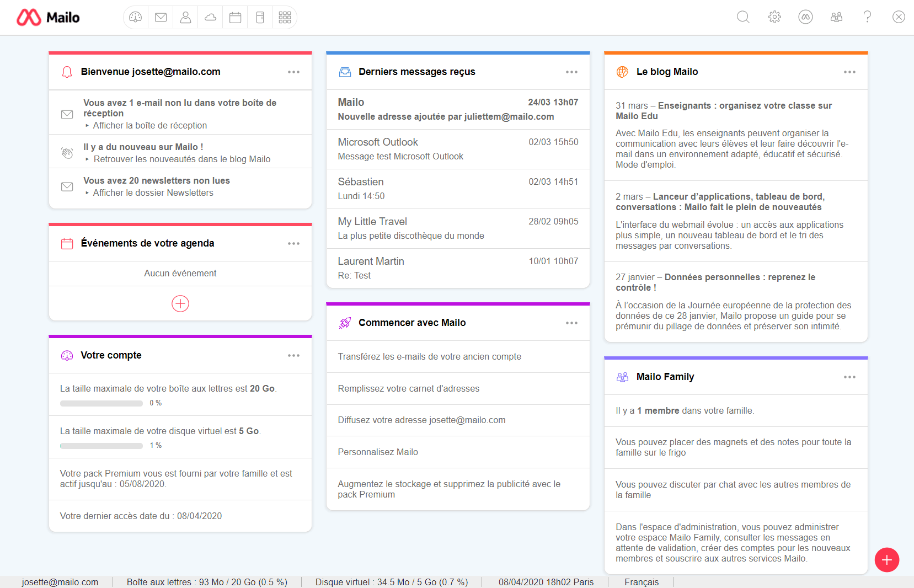Image resolution: width=914 pixels, height=588 pixels.
Task: Click the logout circled X icon
Action: tap(899, 17)
